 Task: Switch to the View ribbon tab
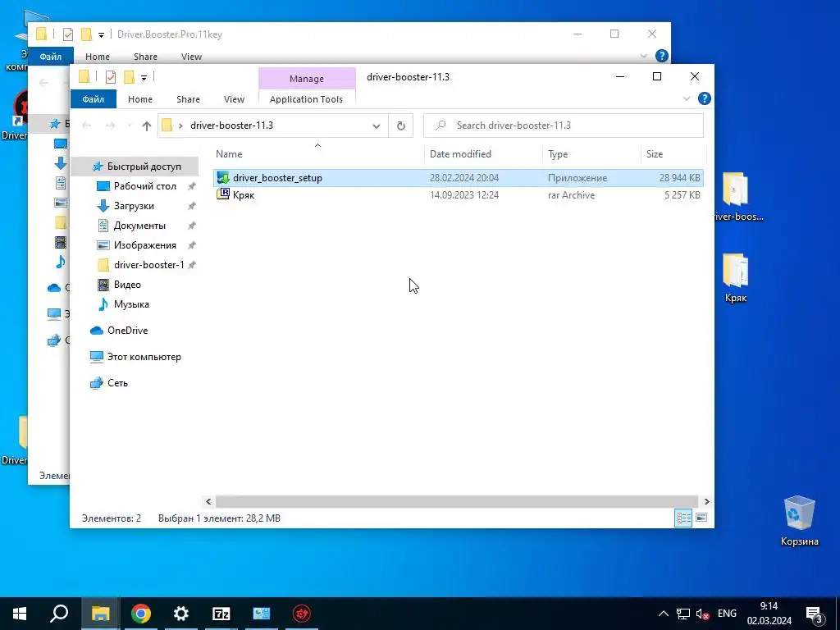coord(234,99)
